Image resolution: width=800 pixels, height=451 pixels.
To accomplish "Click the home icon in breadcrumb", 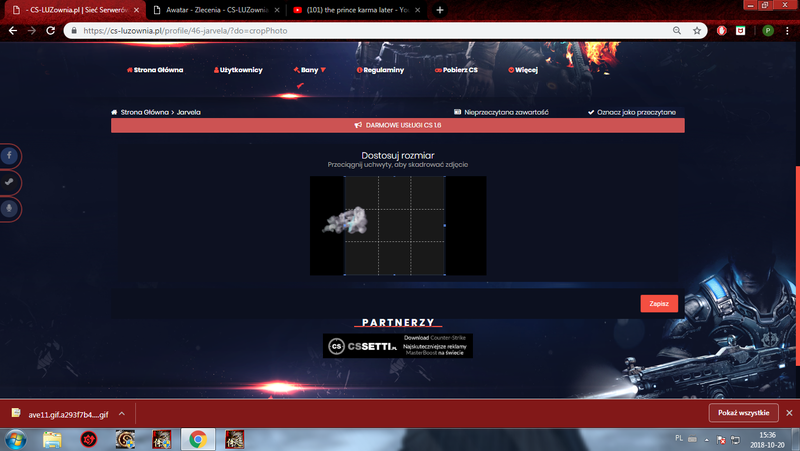I will point(114,113).
